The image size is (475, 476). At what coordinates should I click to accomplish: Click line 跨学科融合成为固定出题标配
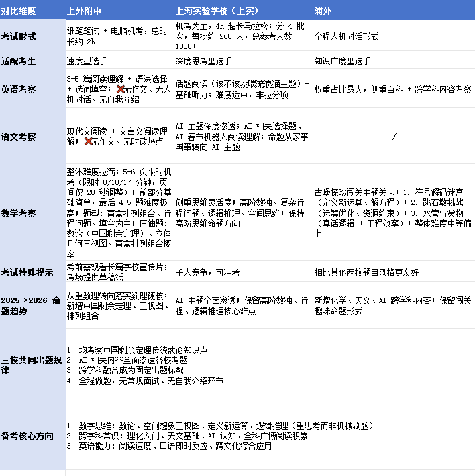coord(125,370)
